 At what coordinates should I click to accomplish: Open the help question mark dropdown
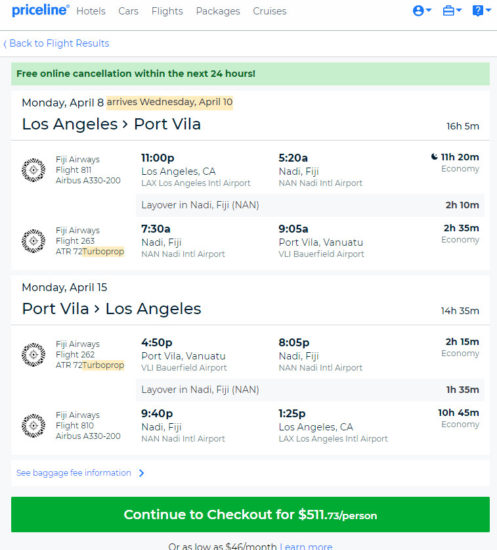pos(481,11)
